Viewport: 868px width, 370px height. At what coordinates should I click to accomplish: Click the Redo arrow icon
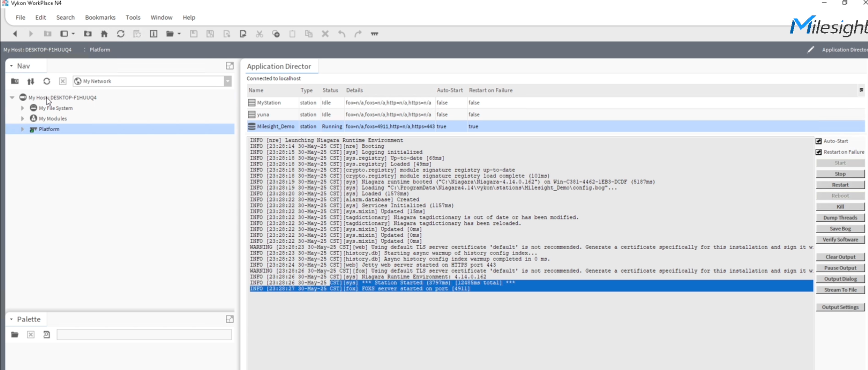point(358,34)
